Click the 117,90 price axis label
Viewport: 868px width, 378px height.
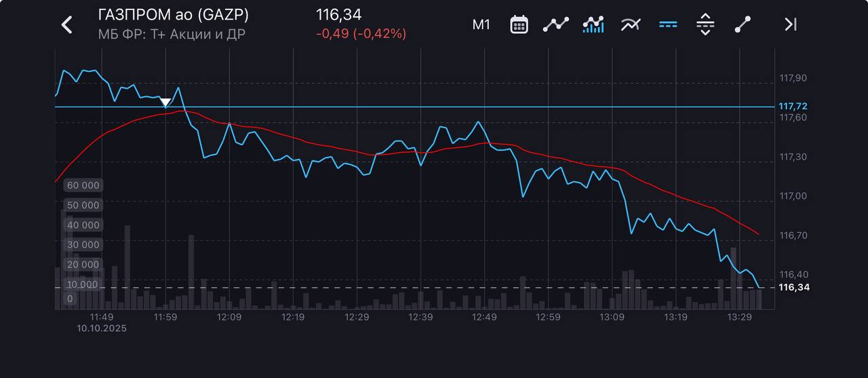(793, 78)
